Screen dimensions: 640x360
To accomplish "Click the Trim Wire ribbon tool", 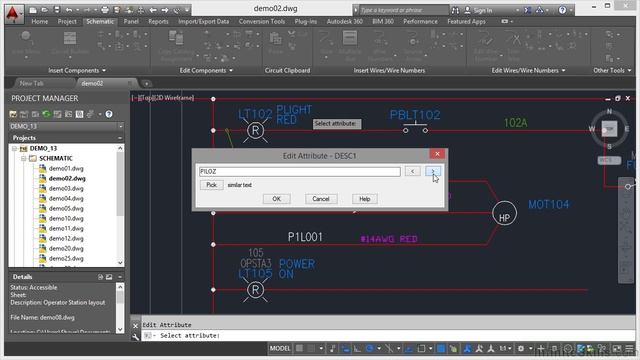I will tap(513, 45).
